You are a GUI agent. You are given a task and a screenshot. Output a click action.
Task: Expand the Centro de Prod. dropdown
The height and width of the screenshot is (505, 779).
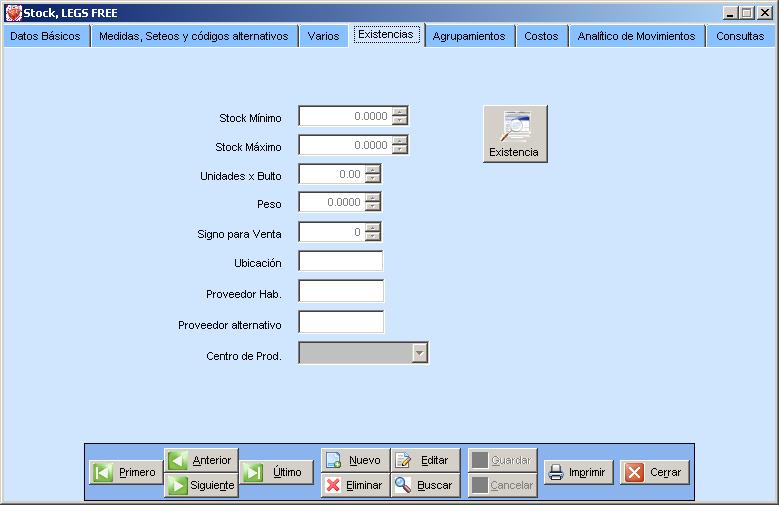click(420, 353)
